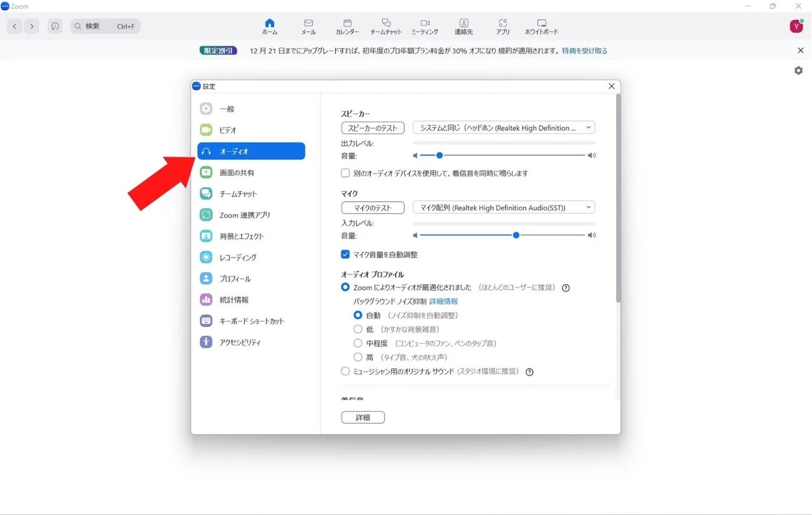
Task: Open the メール mail icon
Action: [x=308, y=26]
